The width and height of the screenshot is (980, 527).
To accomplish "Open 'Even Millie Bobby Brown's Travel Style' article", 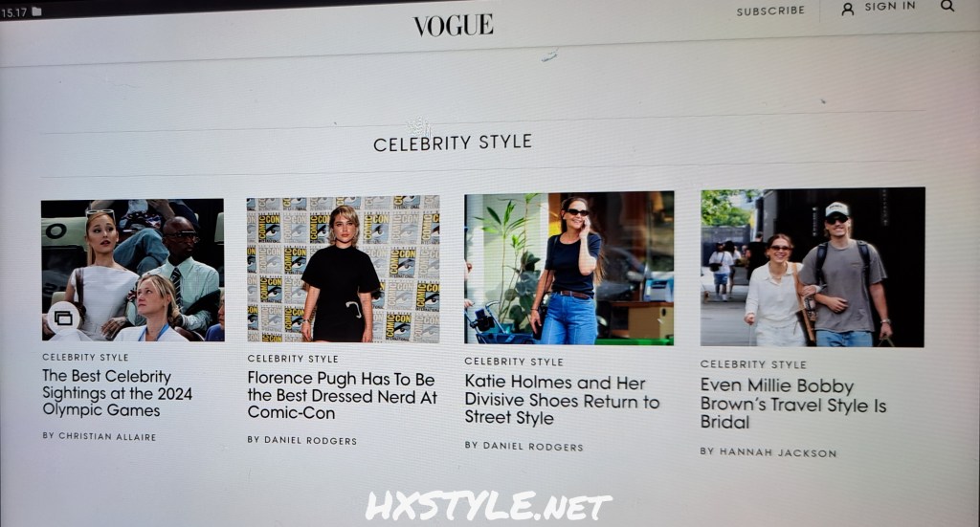I will pyautogui.click(x=793, y=404).
